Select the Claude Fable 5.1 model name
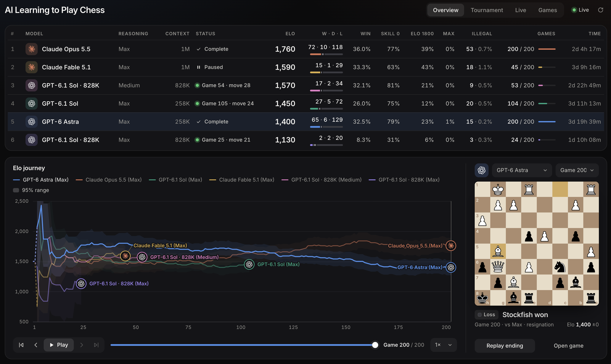 pyautogui.click(x=66, y=67)
